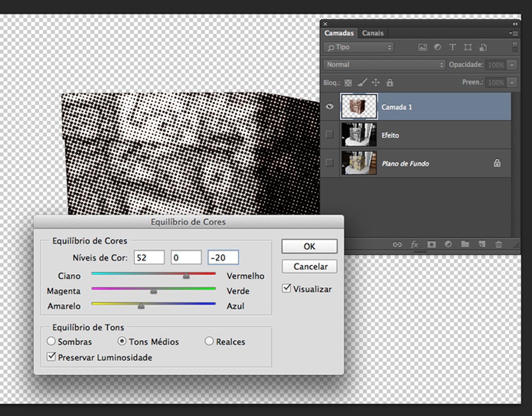This screenshot has height=416, width=532.
Task: Click the add layer style fx icon
Action: tap(415, 245)
